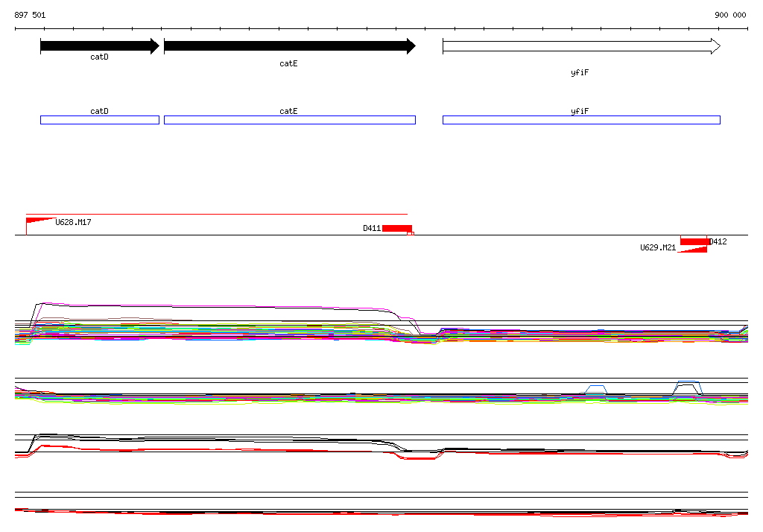This screenshot has width=763, height=532.
Task: Click the larger blue peak in expression track
Action: click(688, 387)
